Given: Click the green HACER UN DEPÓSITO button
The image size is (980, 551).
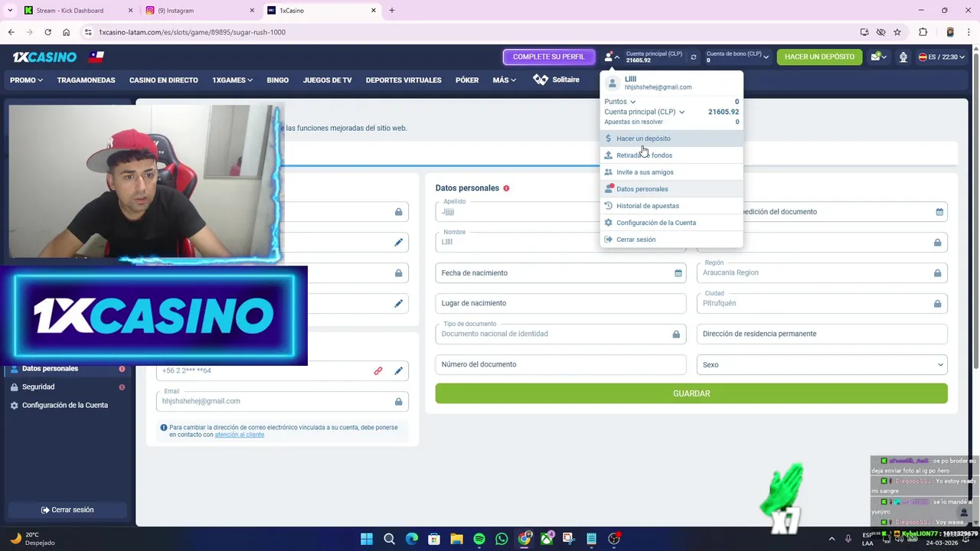Looking at the screenshot, I should click(x=819, y=57).
